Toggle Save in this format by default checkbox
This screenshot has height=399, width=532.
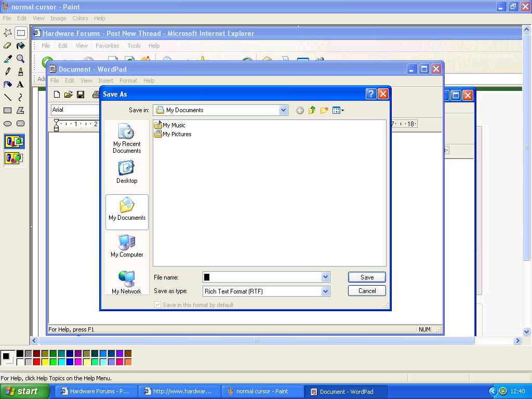157,304
